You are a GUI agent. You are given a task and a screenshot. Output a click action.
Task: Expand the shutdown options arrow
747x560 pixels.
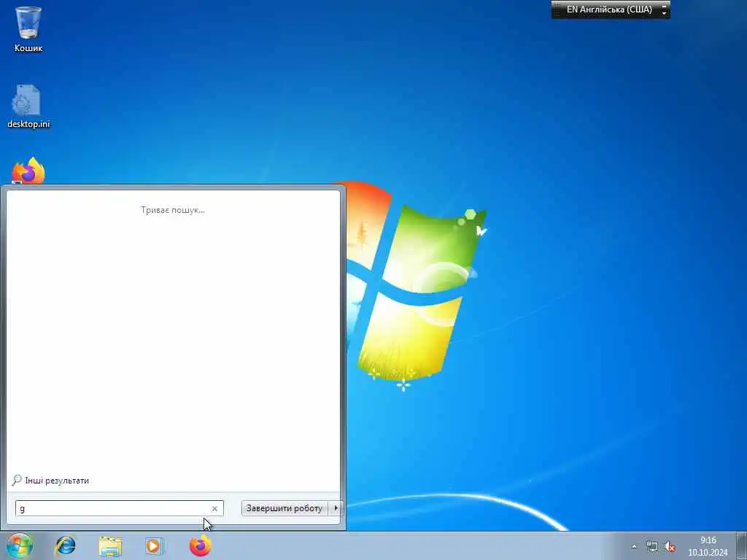(336, 508)
